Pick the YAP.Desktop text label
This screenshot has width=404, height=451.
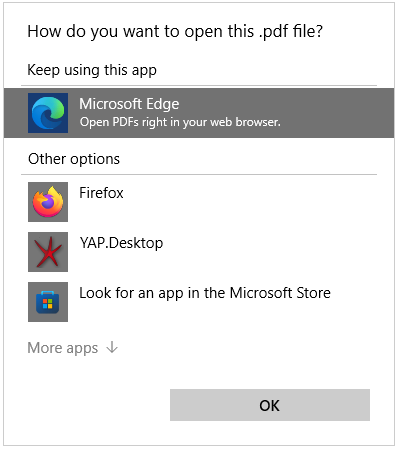point(121,243)
